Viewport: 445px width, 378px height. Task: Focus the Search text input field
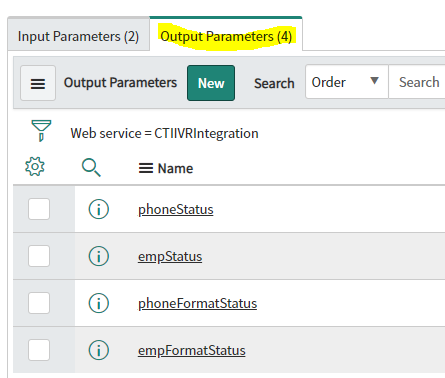417,82
